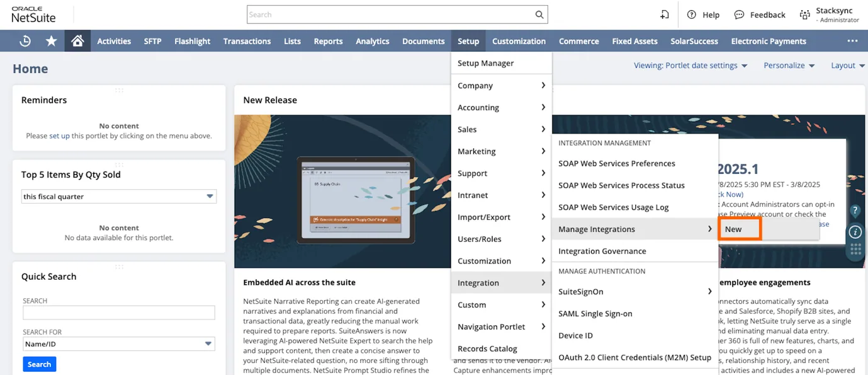
Task: Open Navigation Portlet menu entry
Action: point(501,326)
